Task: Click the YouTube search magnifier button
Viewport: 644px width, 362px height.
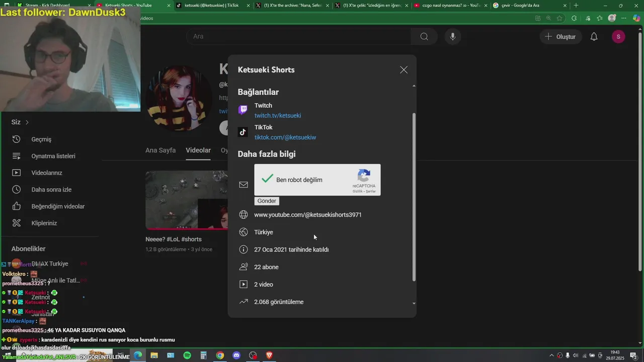Action: pyautogui.click(x=424, y=36)
